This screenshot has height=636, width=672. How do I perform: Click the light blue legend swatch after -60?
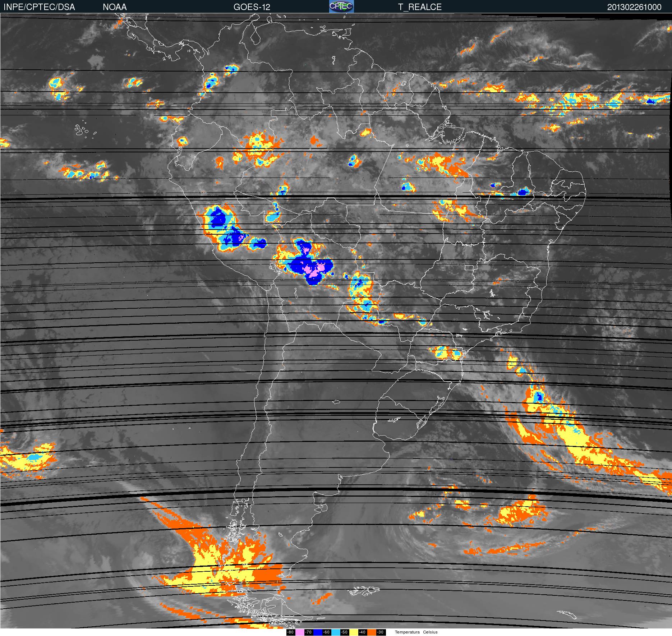[x=336, y=632]
